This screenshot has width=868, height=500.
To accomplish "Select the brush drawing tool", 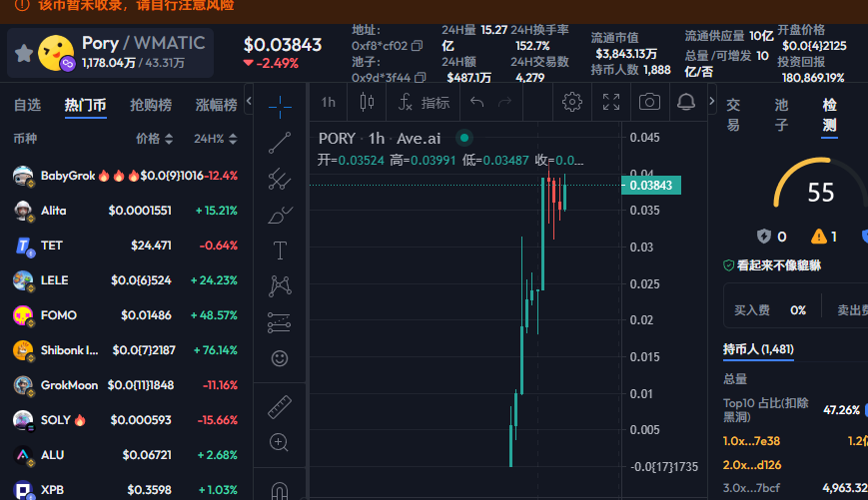I will pyautogui.click(x=280, y=215).
